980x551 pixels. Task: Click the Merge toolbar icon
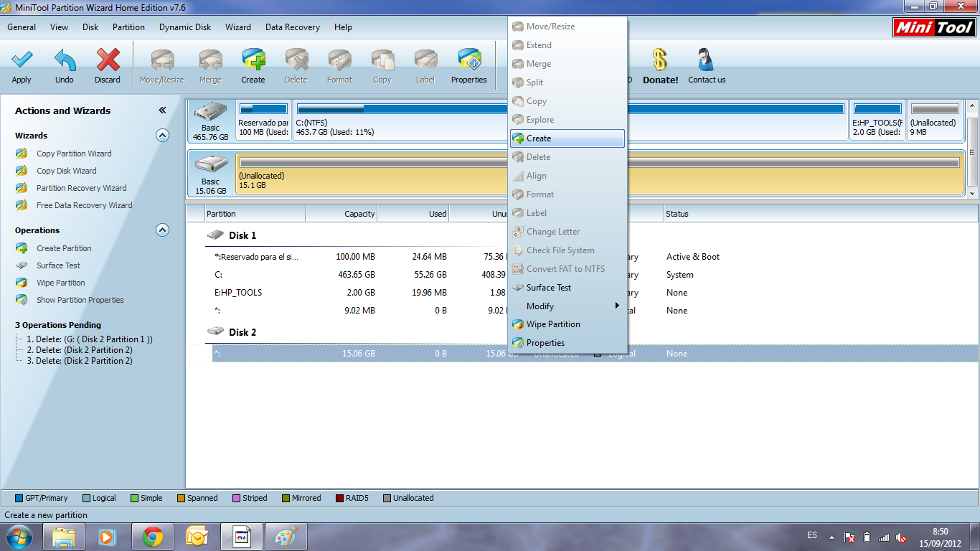tap(210, 66)
